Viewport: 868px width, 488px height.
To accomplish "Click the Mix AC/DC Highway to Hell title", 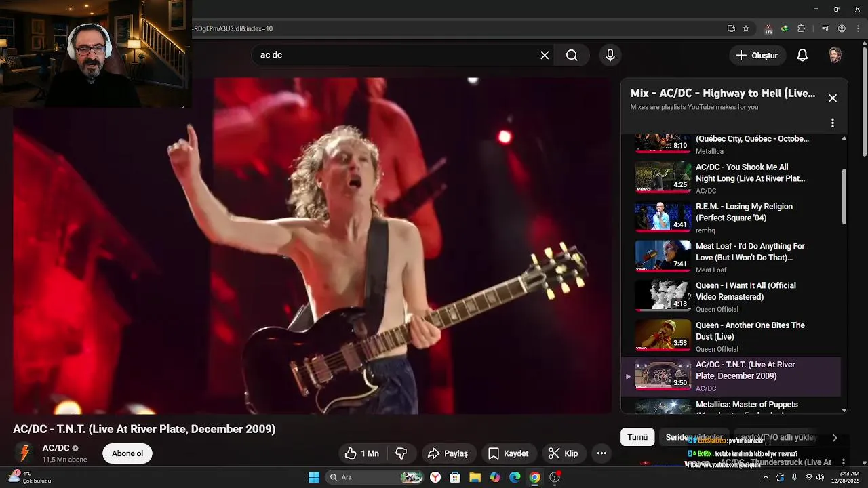I will 723,94.
